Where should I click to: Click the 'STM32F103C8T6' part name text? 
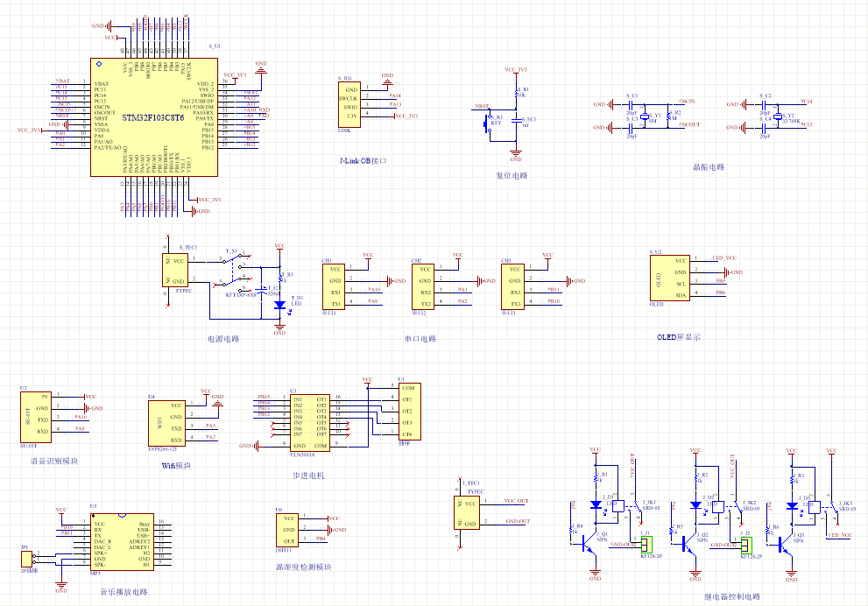(152, 118)
